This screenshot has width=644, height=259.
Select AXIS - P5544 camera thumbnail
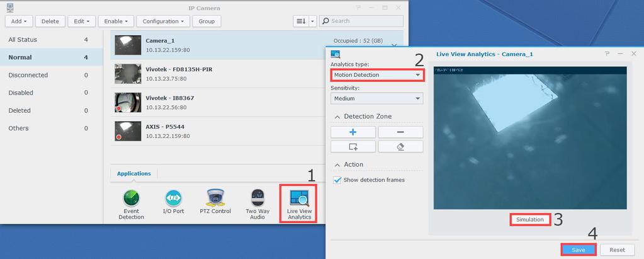pos(128,131)
